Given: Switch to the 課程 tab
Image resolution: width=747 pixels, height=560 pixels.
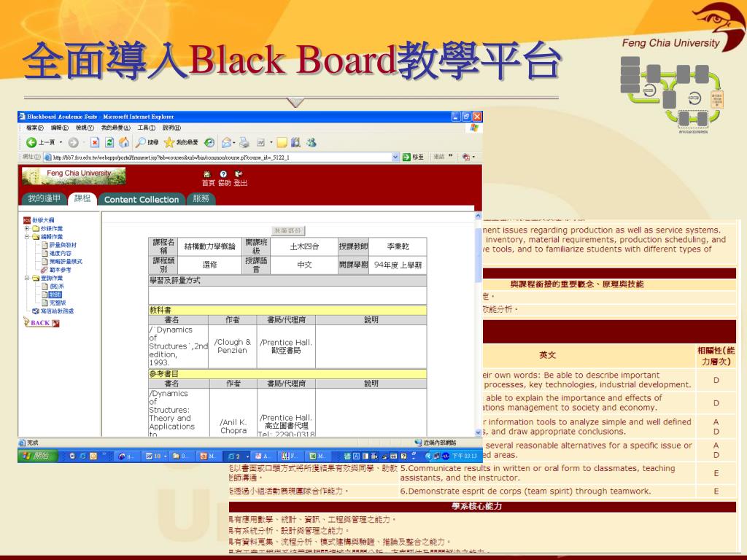Looking at the screenshot, I should [x=82, y=198].
